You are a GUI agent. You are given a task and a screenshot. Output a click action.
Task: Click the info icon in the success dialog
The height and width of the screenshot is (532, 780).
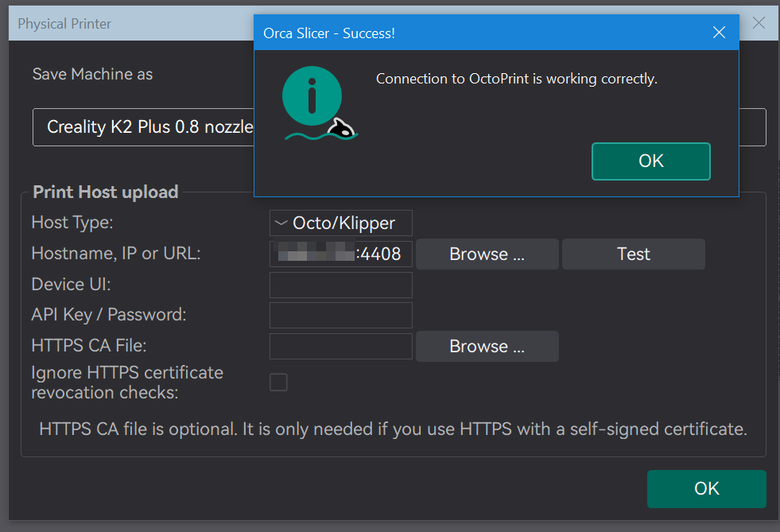pyautogui.click(x=312, y=96)
